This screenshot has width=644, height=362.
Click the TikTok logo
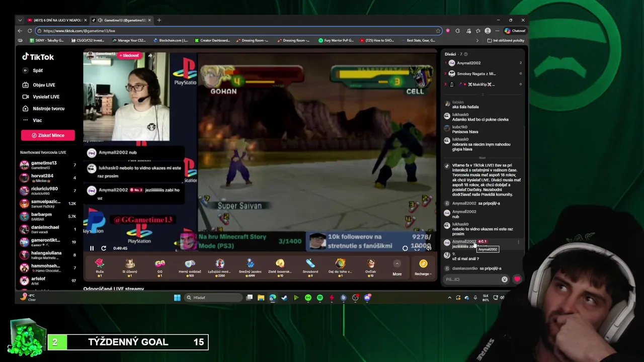pyautogui.click(x=38, y=57)
